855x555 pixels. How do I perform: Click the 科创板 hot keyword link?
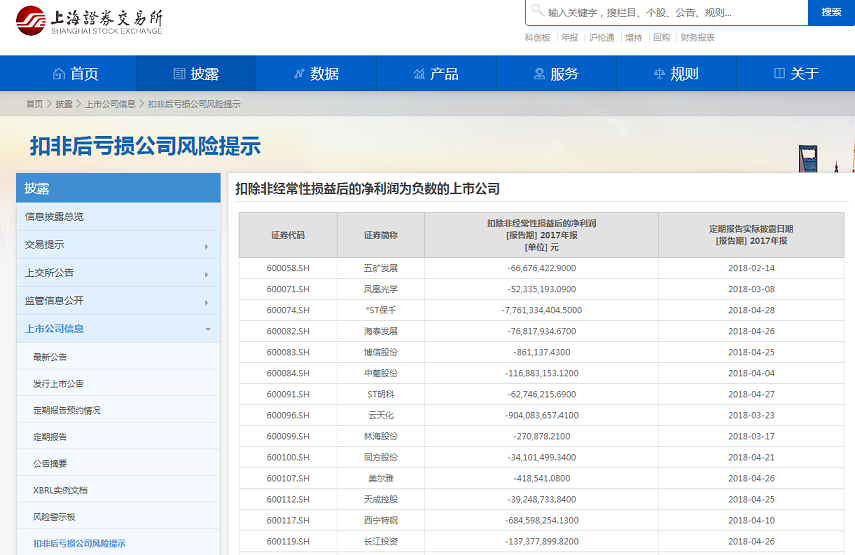(538, 38)
